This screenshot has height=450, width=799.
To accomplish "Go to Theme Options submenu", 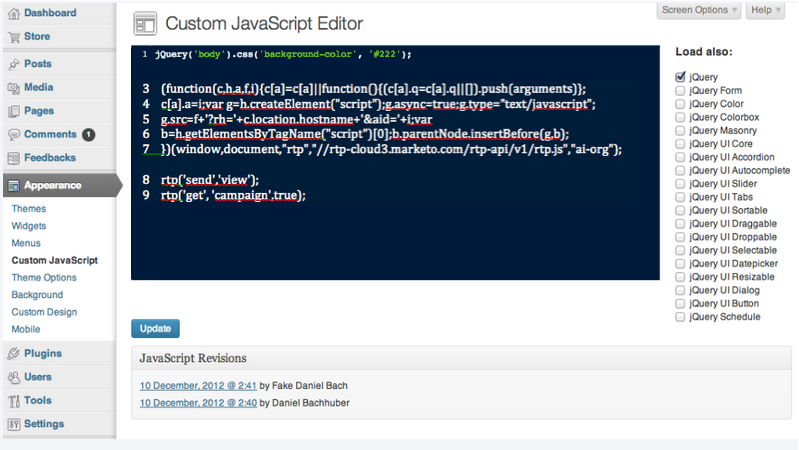I will click(x=44, y=278).
